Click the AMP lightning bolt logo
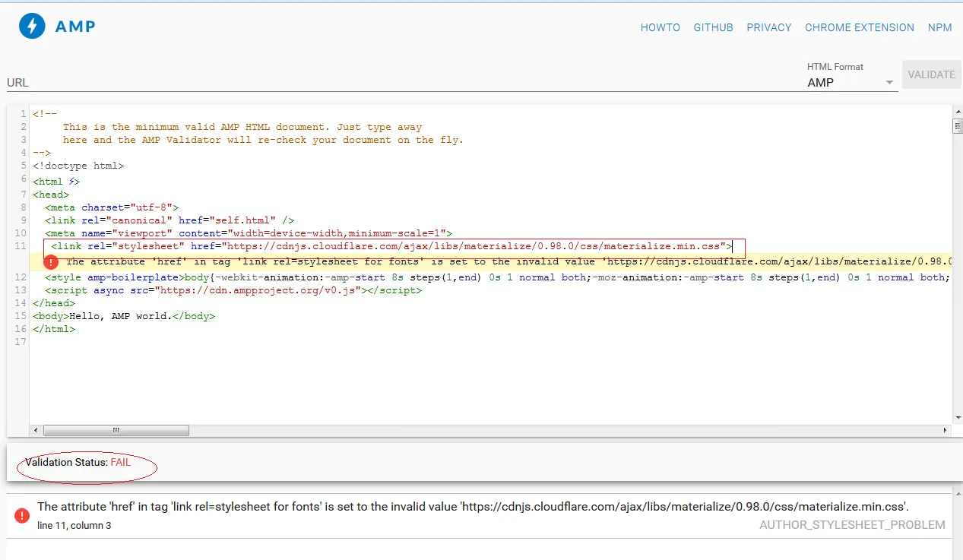The width and height of the screenshot is (963, 560). tap(32, 26)
